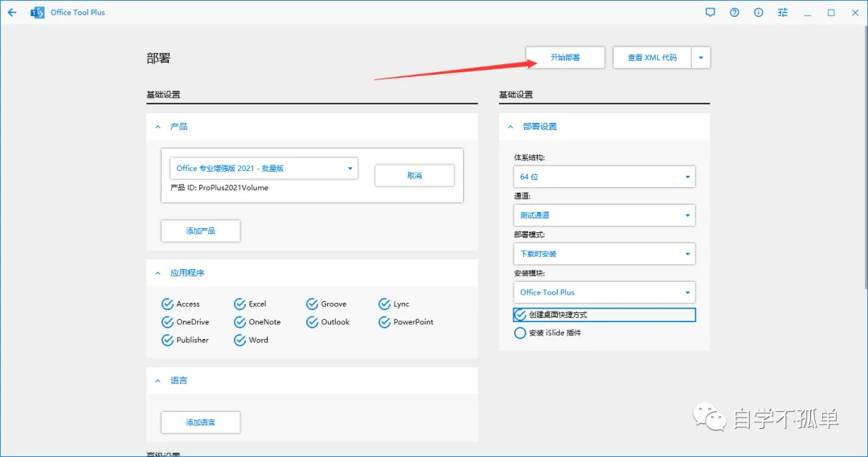The image size is (868, 457).
Task: Open the arrow menu beside 查看 XML 代码
Action: (701, 58)
